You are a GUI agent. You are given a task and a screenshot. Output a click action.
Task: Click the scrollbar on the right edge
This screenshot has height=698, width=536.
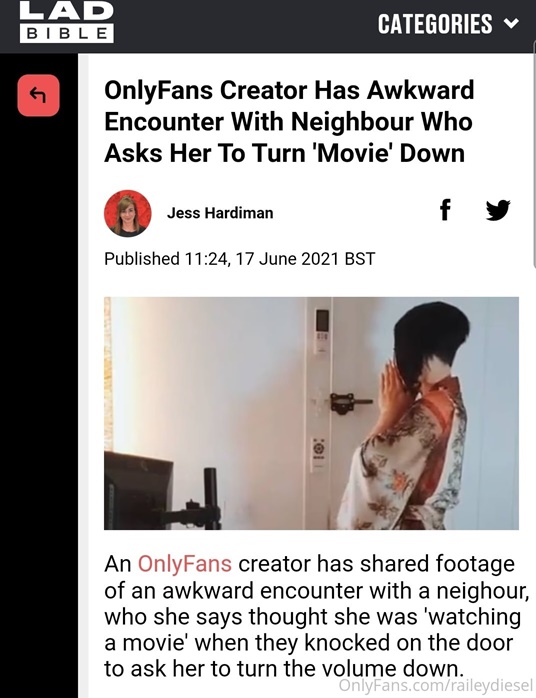click(x=534, y=156)
